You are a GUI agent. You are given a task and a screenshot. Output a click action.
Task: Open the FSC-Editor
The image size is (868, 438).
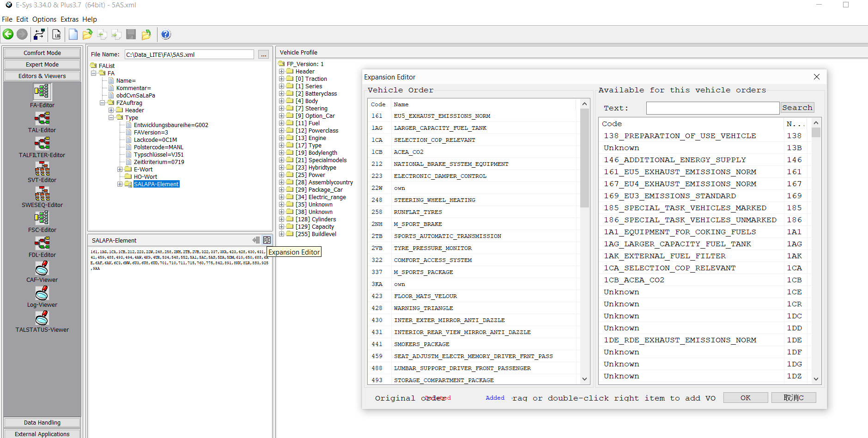pyautogui.click(x=42, y=218)
